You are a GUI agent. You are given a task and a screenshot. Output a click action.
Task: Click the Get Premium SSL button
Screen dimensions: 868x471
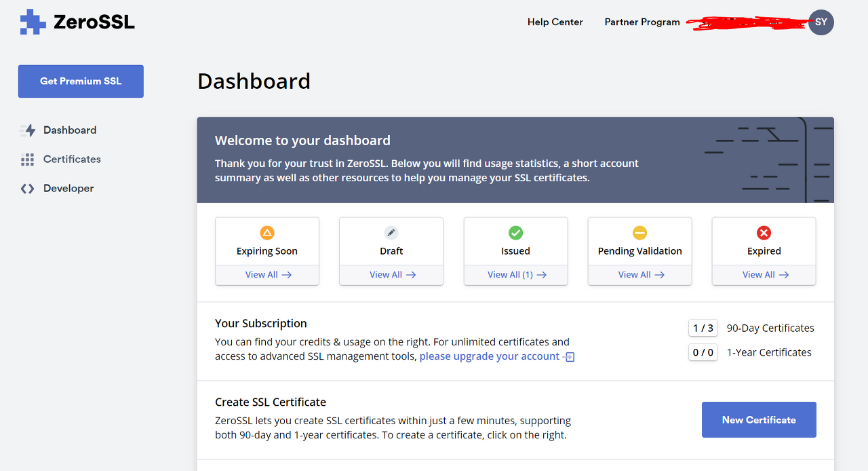pyautogui.click(x=81, y=81)
